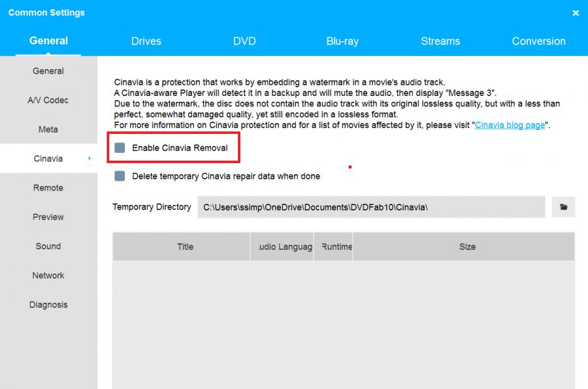Click the Title column header
The height and width of the screenshot is (389, 588).
[182, 247]
